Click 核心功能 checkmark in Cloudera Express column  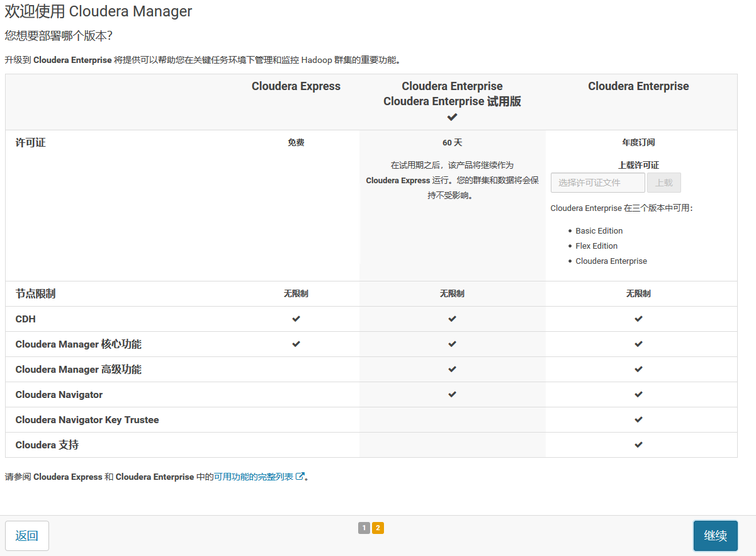296,344
